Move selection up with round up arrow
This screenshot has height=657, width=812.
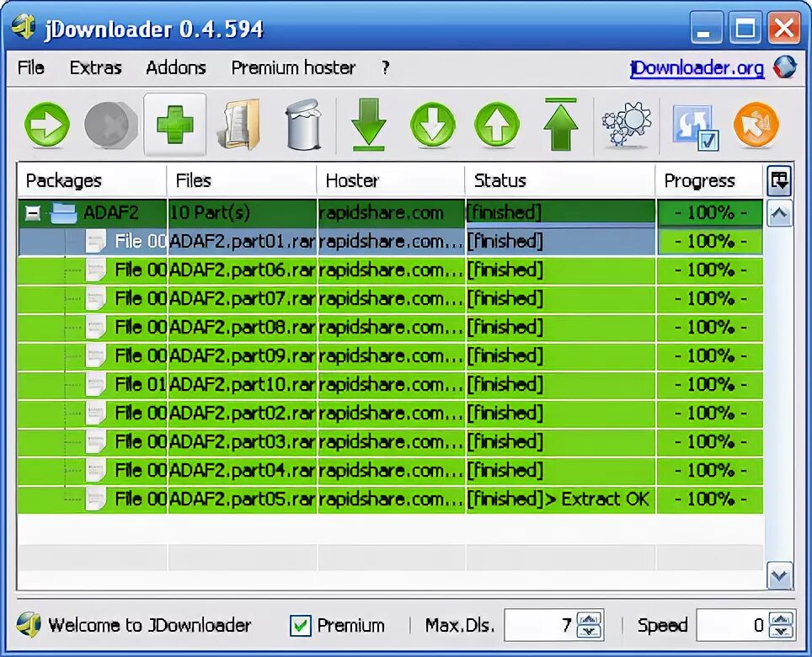point(497,125)
